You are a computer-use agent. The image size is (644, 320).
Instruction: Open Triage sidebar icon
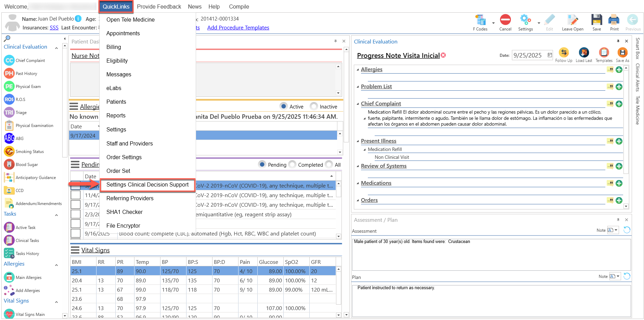coord(9,113)
